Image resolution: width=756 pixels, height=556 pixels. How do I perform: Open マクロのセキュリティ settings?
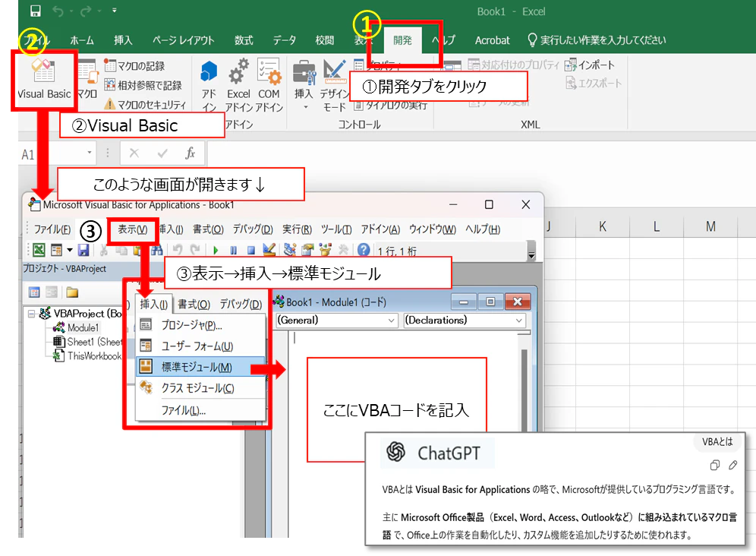coord(145,105)
